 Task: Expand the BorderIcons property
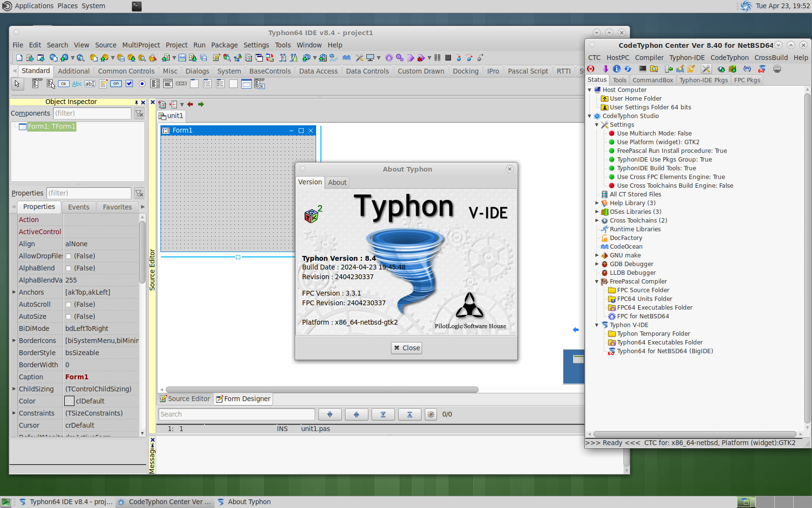click(14, 341)
